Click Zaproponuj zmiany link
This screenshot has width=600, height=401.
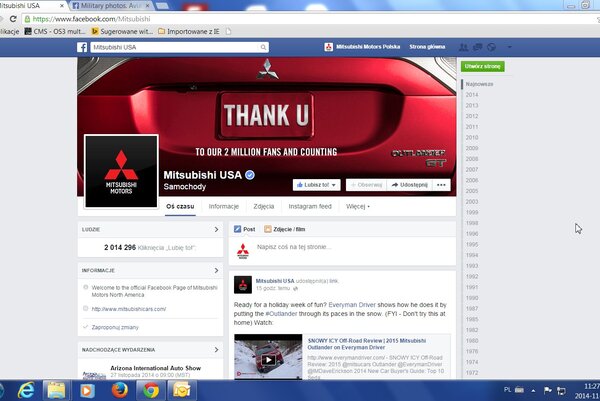pos(115,327)
